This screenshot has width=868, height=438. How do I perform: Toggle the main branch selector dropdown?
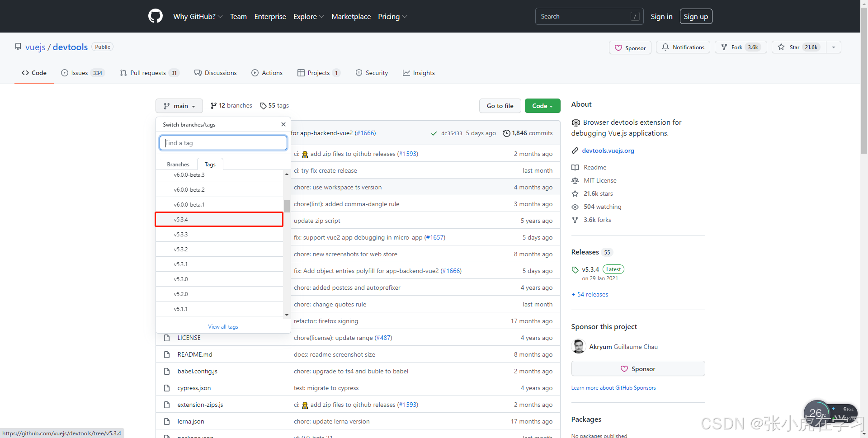point(179,106)
